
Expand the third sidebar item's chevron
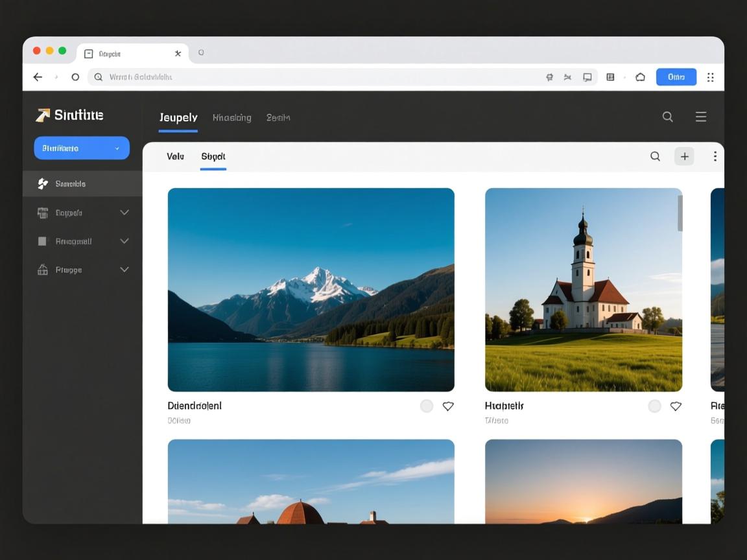[124, 241]
